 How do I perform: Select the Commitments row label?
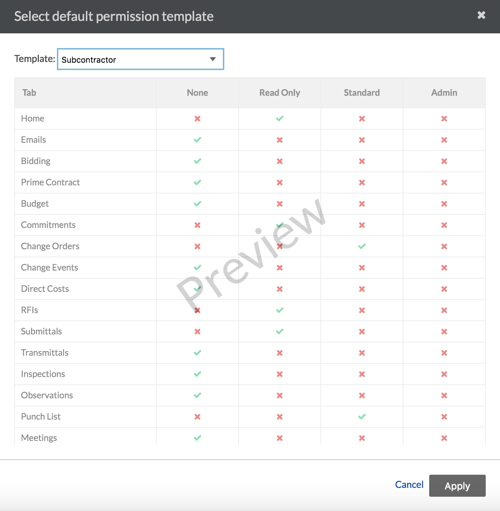[x=48, y=225]
